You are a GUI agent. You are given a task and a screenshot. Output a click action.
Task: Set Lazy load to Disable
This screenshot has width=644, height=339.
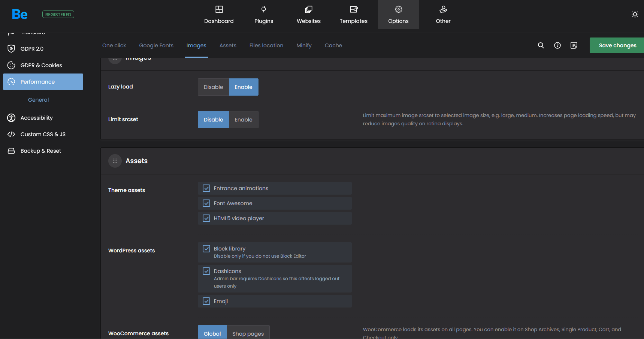pyautogui.click(x=213, y=87)
